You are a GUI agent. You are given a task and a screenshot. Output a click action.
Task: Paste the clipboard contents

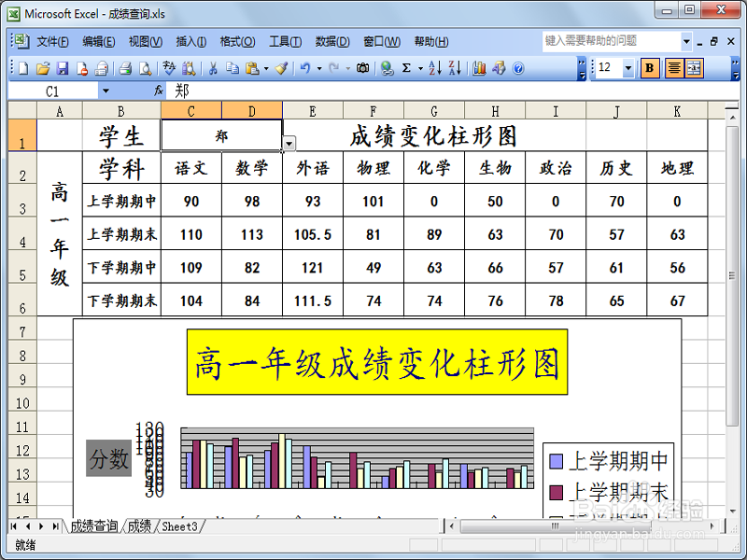tap(250, 70)
